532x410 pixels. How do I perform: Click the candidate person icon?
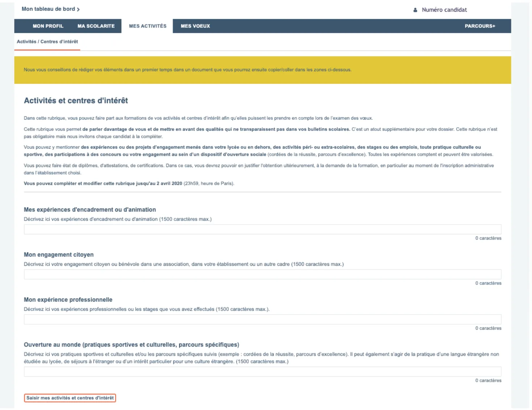click(415, 10)
